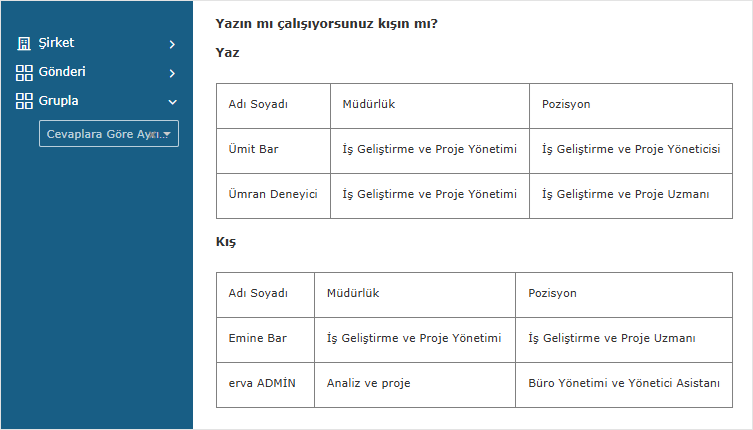Click the Şirket building icon

25,44
